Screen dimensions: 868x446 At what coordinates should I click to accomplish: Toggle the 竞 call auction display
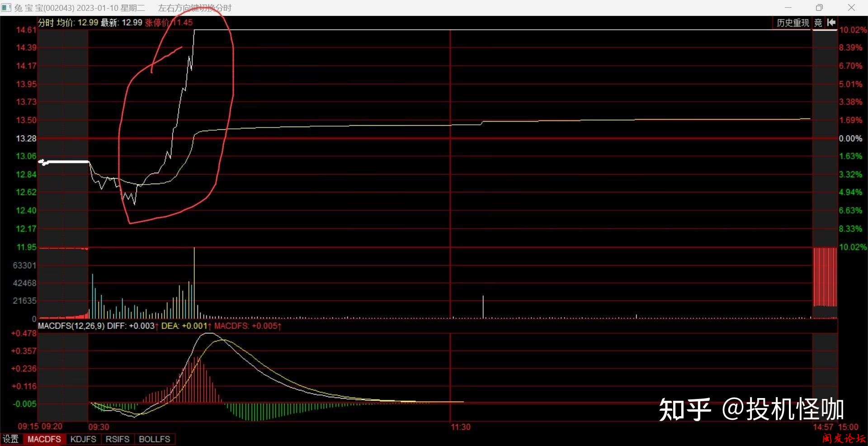pos(818,23)
